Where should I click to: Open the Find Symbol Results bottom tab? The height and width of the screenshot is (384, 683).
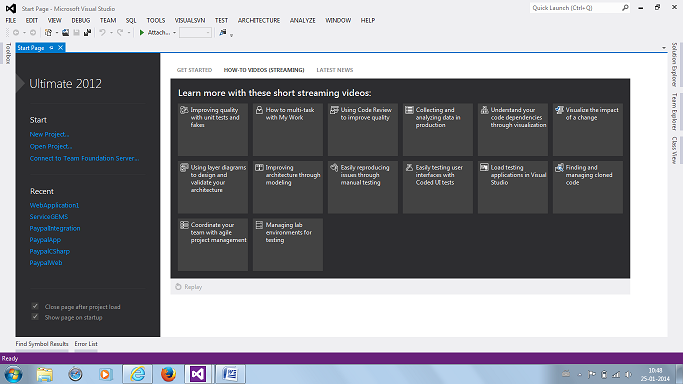42,344
